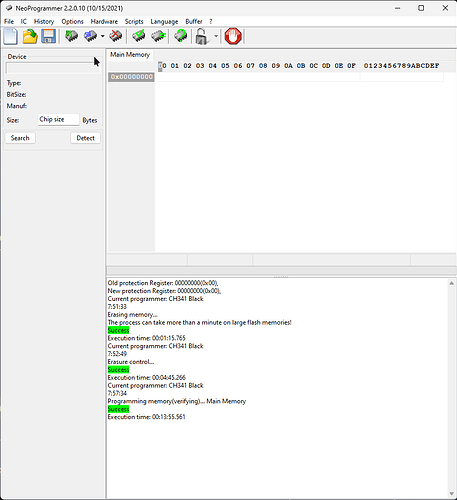Open the Scripts menu
This screenshot has width=457, height=500.
tap(134, 22)
